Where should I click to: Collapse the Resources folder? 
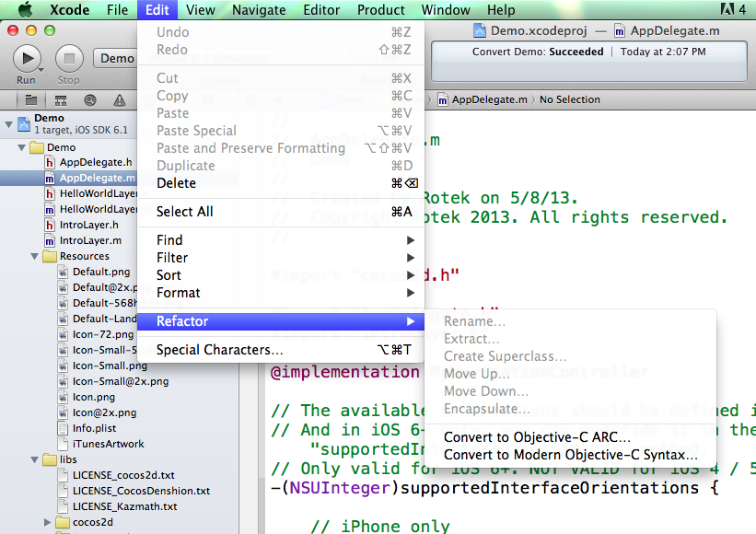(x=35, y=256)
